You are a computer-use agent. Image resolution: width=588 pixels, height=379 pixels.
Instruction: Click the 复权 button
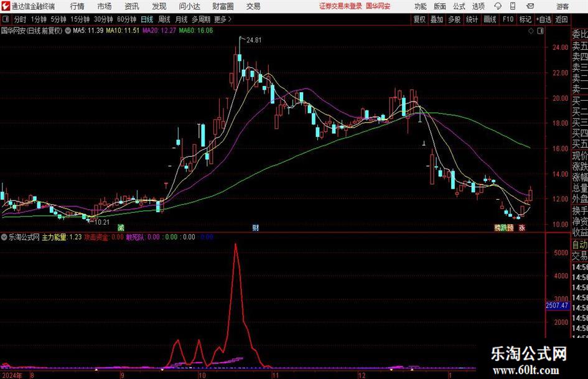(419, 19)
